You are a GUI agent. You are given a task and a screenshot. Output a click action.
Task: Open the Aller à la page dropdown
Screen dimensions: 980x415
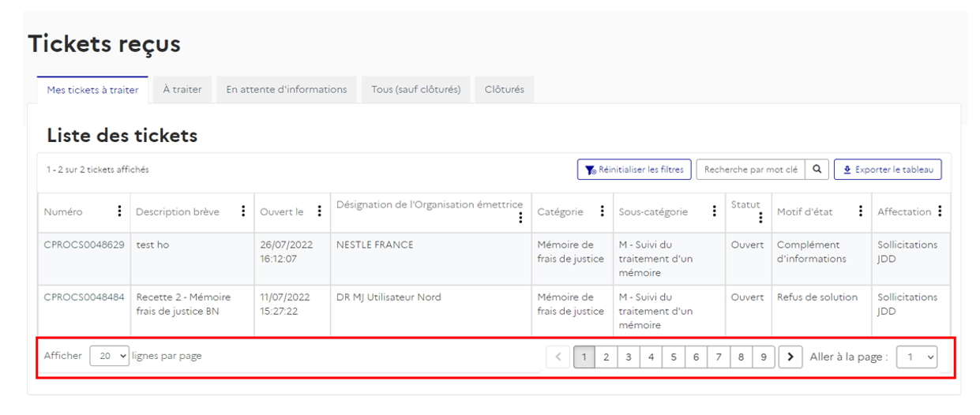[917, 357]
